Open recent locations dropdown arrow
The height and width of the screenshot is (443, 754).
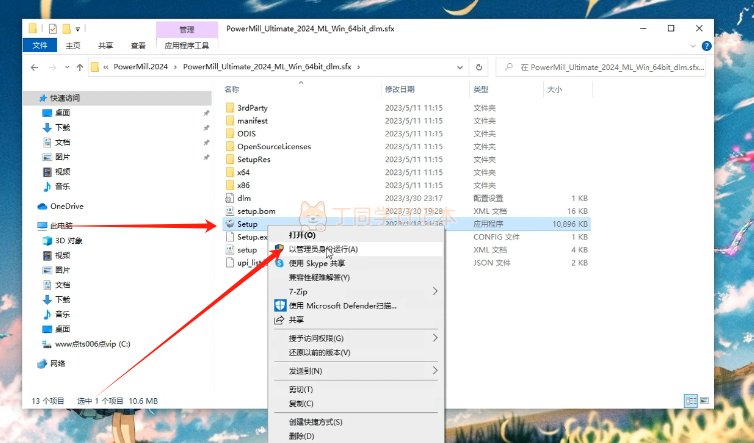click(67, 67)
